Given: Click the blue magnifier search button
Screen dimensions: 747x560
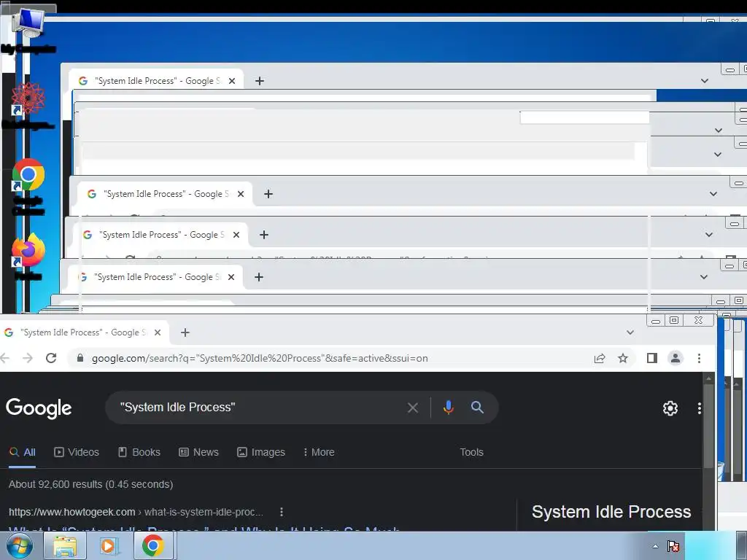Looking at the screenshot, I should click(x=477, y=407).
